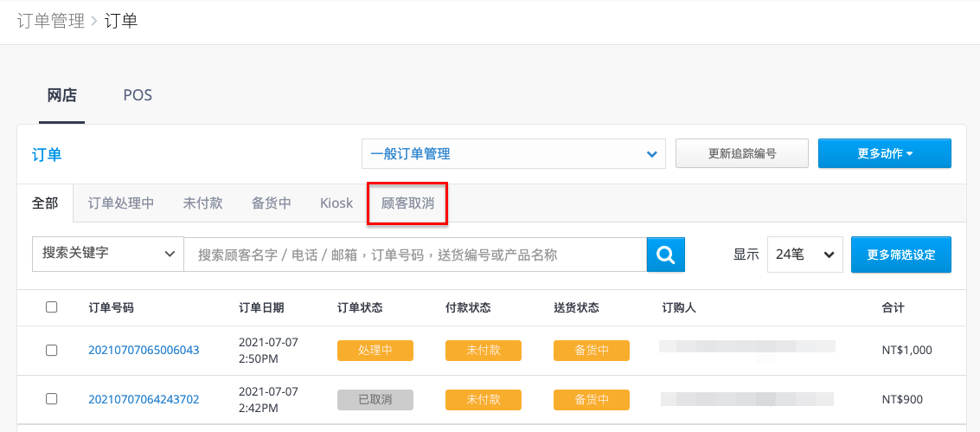Click the 合计 column header
980x432 pixels.
click(x=894, y=307)
